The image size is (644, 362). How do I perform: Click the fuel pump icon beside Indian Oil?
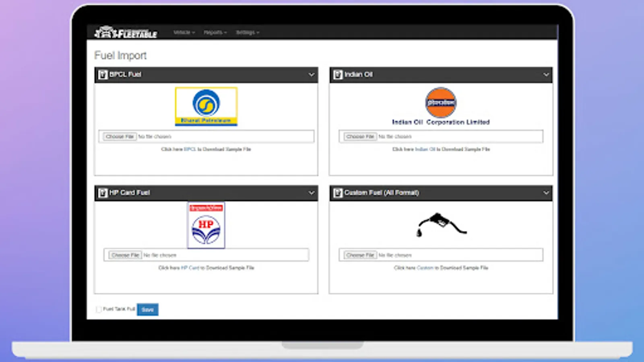[338, 74]
